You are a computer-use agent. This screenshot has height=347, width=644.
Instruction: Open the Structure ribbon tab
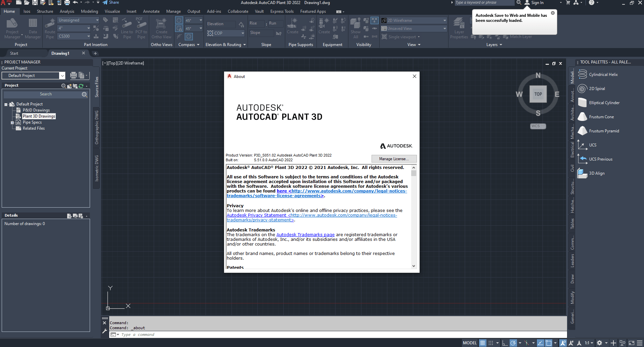45,11
